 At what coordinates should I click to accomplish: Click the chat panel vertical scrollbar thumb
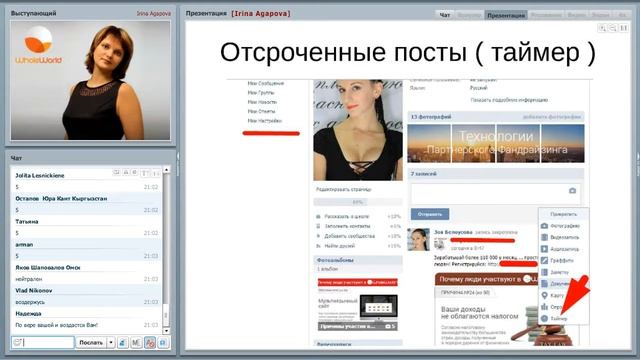[x=166, y=316]
